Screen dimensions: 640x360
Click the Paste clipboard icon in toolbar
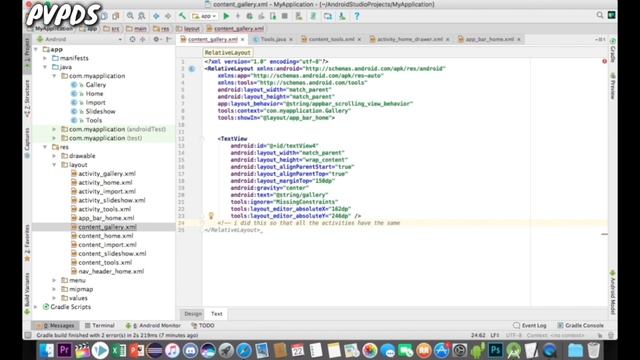point(116,16)
